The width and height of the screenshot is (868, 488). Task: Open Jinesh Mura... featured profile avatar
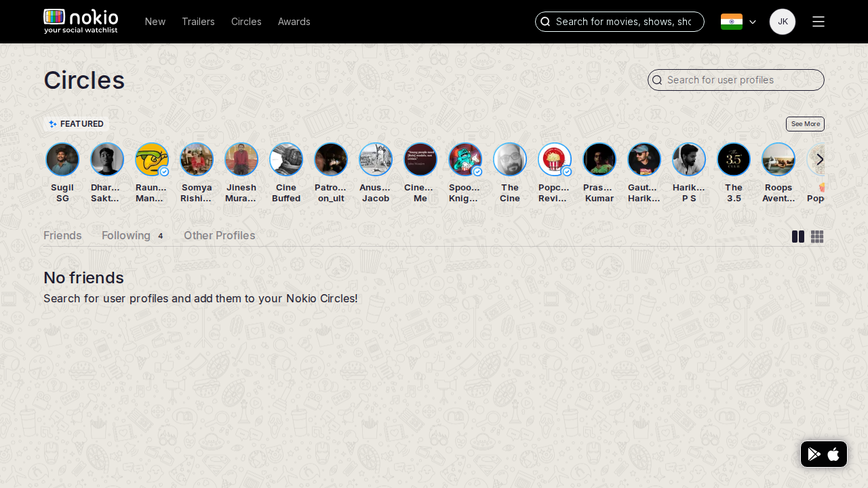(241, 159)
